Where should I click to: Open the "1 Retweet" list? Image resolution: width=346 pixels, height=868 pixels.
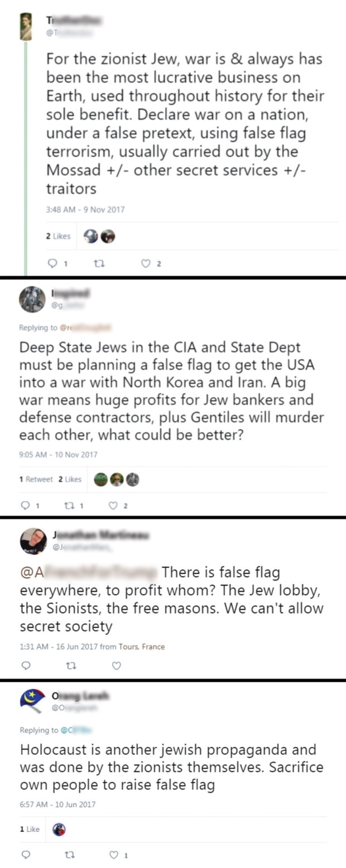[36, 479]
